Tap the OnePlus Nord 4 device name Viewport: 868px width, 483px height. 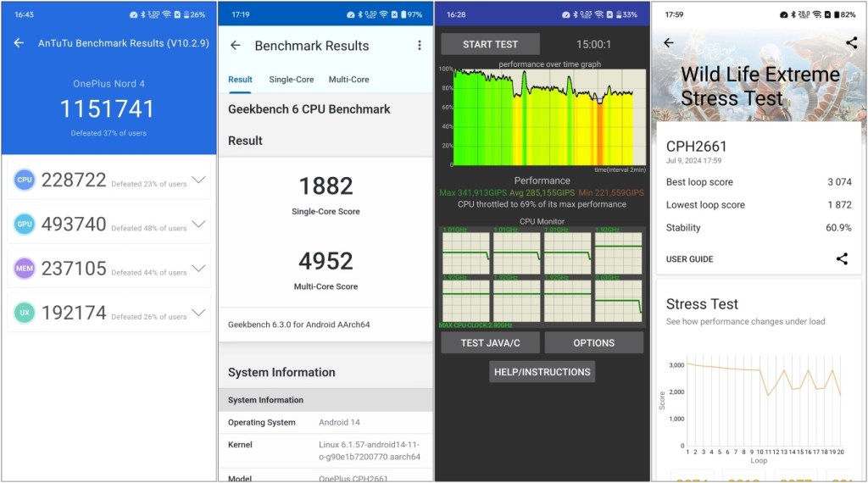point(108,84)
